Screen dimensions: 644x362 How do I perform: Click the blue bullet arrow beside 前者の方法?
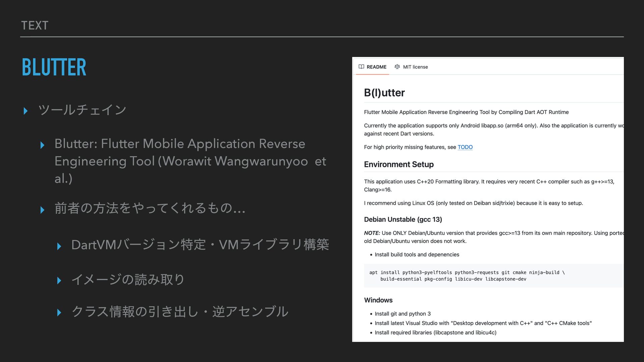click(43, 210)
